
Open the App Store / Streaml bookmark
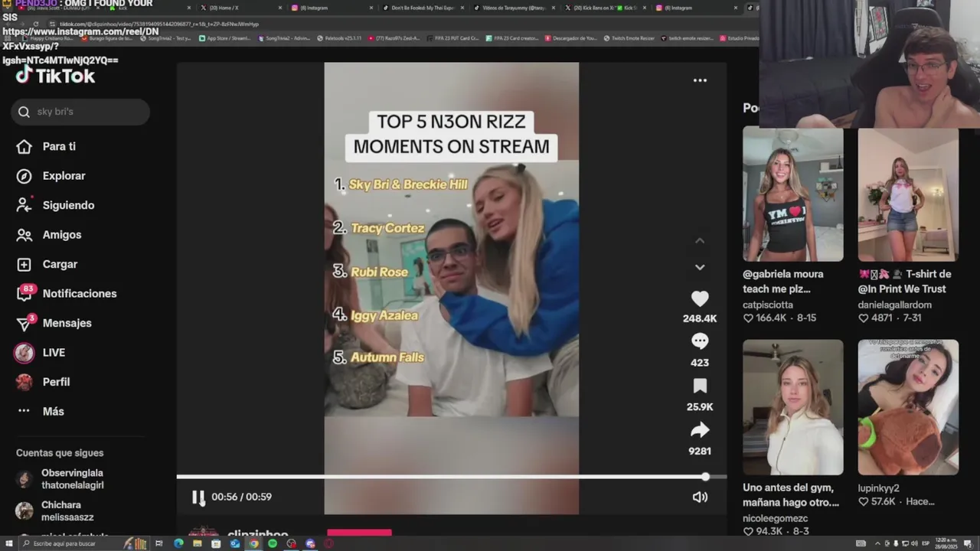coord(227,38)
